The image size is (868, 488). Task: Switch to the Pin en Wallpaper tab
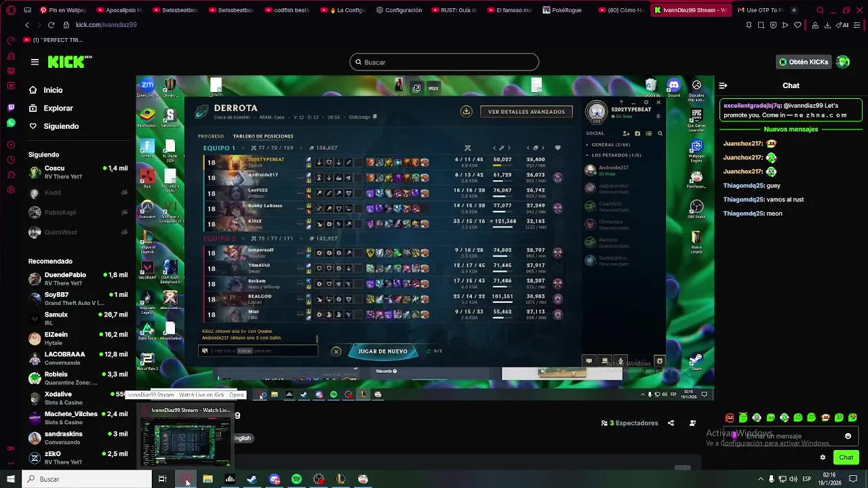[x=62, y=10]
